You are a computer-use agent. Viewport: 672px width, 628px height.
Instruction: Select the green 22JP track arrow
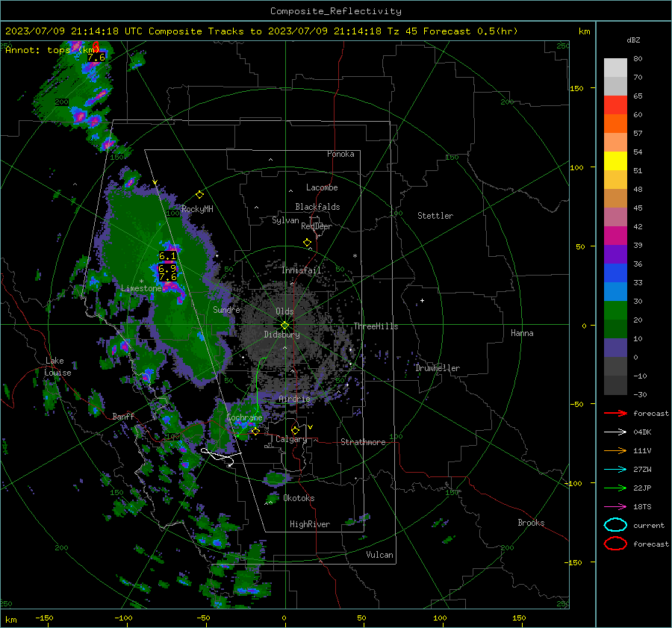(x=615, y=488)
